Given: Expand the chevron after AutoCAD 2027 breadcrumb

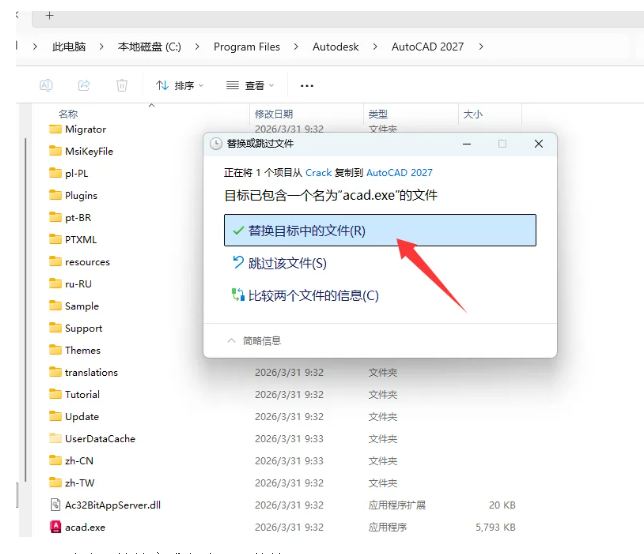Looking at the screenshot, I should point(481,47).
